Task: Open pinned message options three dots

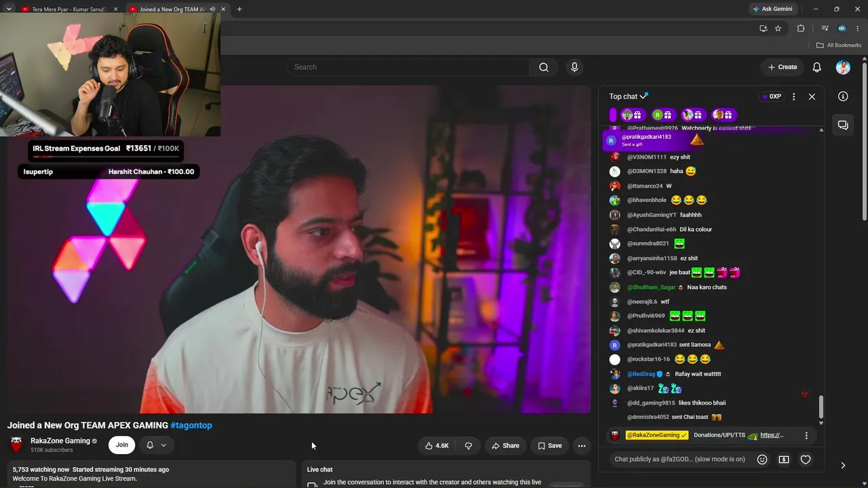Action: [806, 435]
